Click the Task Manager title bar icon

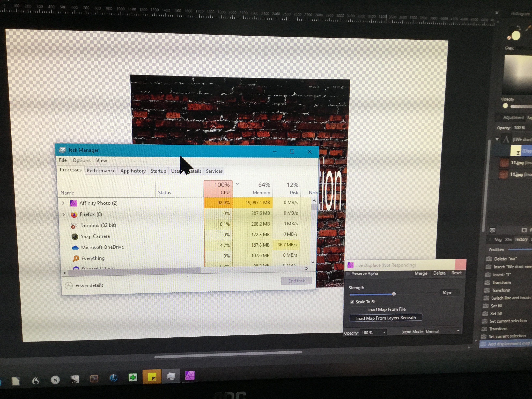(62, 150)
